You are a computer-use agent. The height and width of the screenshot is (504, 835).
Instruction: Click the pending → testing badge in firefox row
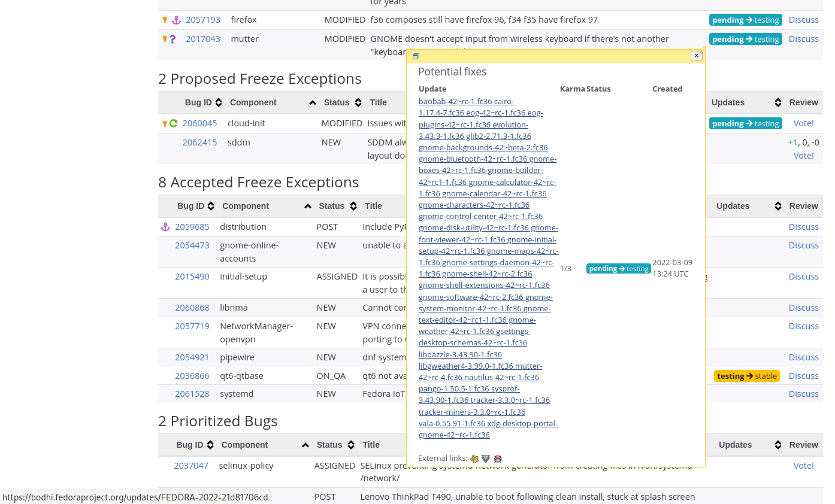[746, 20]
